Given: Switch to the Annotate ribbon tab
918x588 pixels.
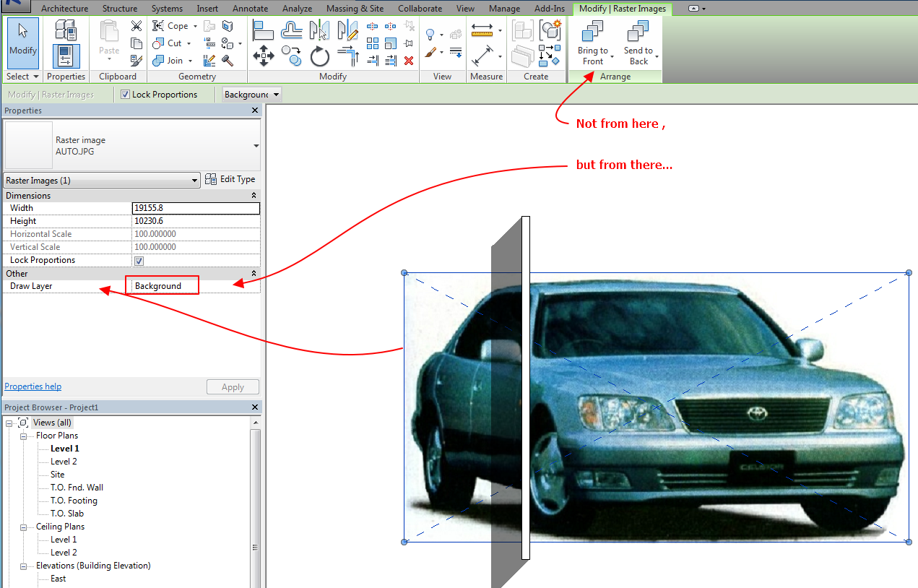Looking at the screenshot, I should [x=250, y=9].
